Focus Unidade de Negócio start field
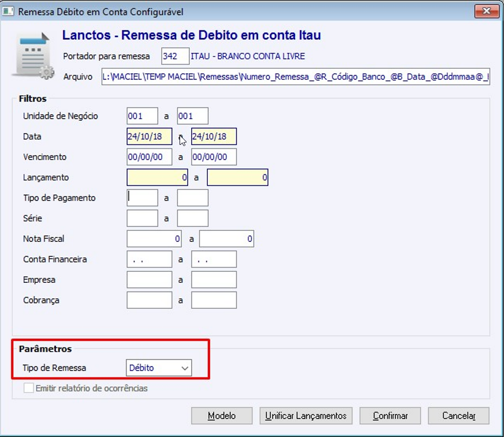 [x=143, y=116]
